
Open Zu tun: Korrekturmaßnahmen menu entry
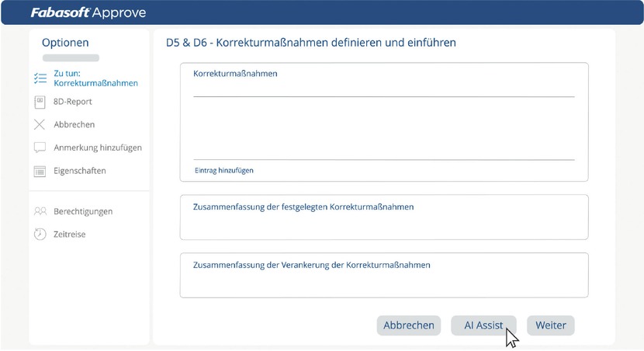click(95, 78)
